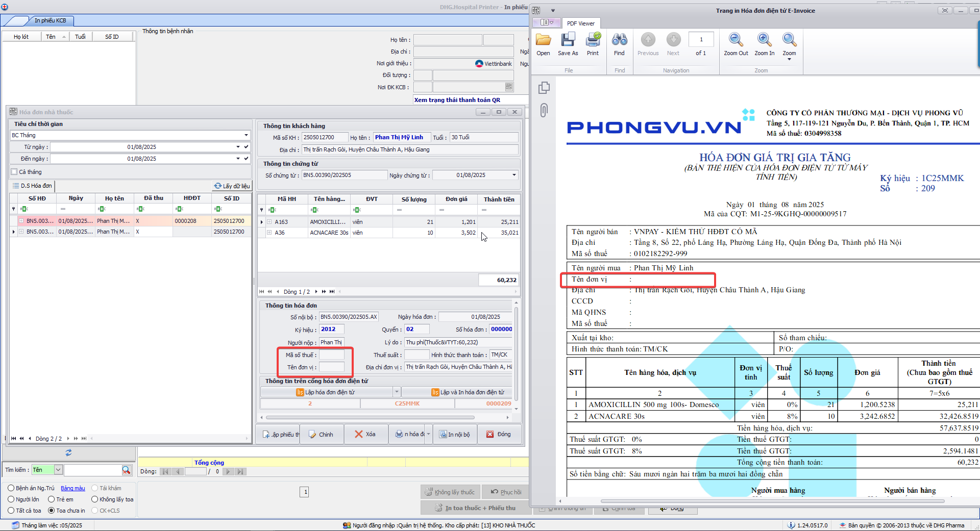Open the Ngày chứng từ date dropdown
The width and height of the screenshot is (980, 531).
(514, 175)
